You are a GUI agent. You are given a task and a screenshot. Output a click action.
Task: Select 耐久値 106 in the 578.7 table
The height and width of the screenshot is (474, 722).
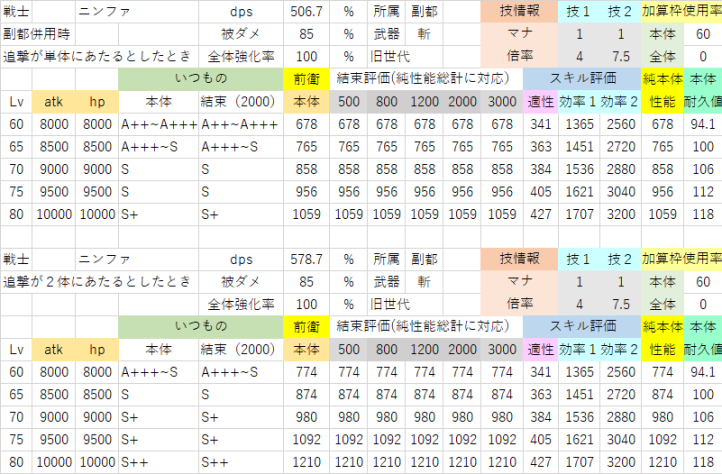[x=703, y=417]
